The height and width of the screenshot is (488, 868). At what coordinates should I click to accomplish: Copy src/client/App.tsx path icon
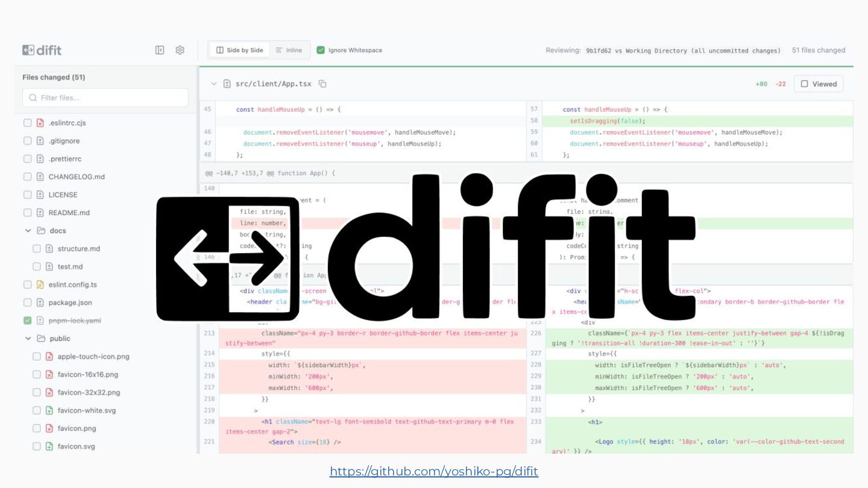322,84
